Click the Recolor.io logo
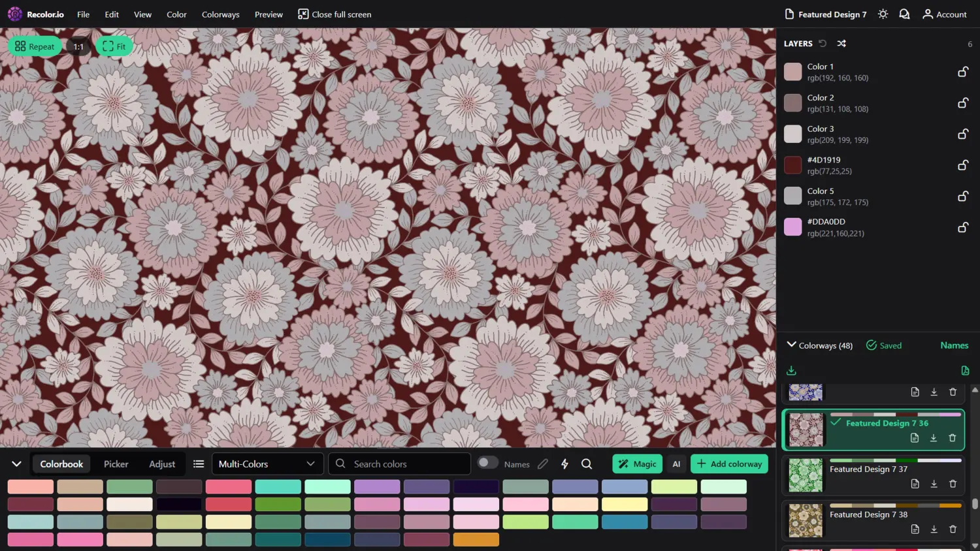Screen dimensions: 980x551 pyautogui.click(x=36, y=14)
